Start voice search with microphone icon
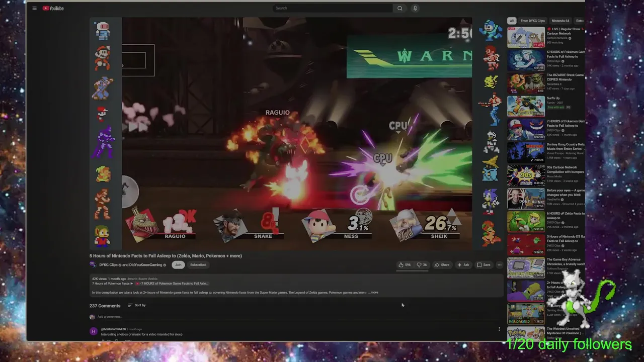 [415, 8]
